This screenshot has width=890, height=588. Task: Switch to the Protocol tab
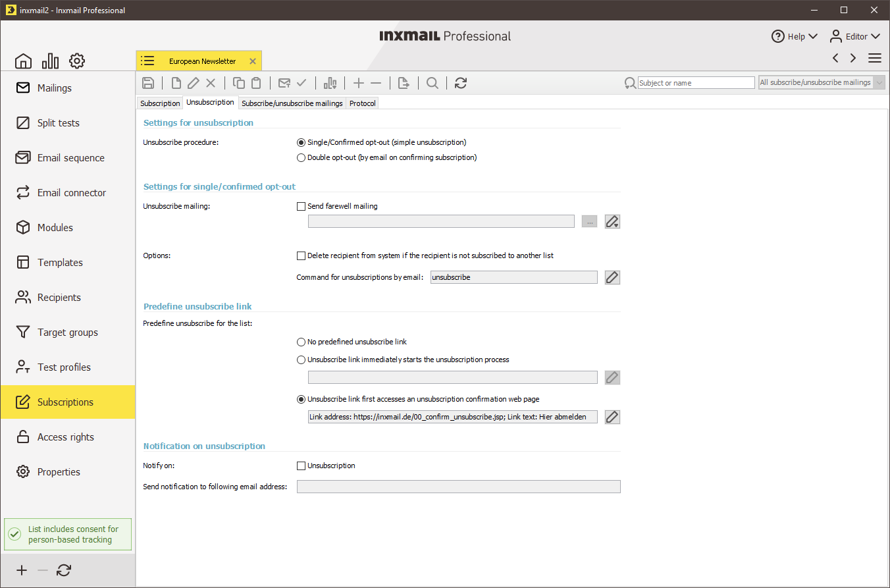click(363, 103)
